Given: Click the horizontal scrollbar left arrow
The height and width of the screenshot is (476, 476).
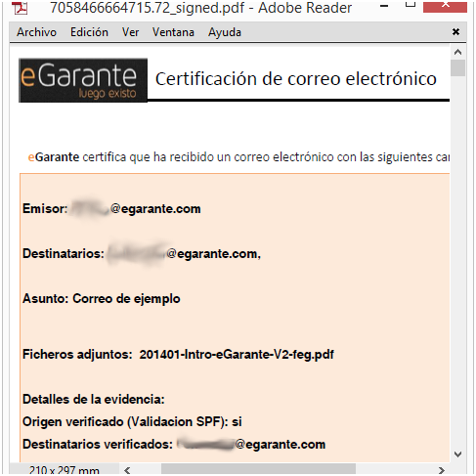Looking at the screenshot, I should pos(127,470).
